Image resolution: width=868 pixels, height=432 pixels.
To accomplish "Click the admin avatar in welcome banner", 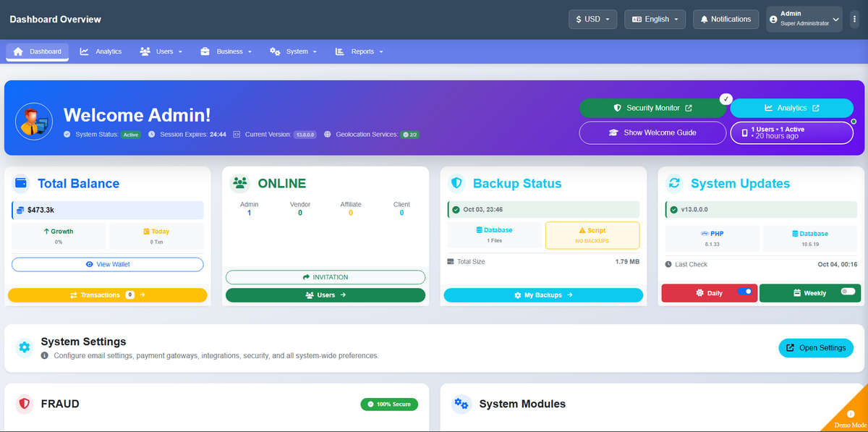I will click(34, 121).
